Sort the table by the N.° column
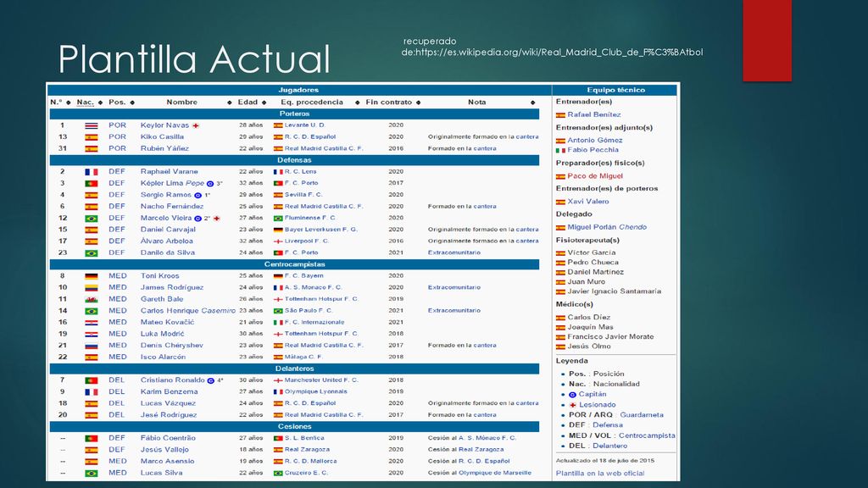 click(x=69, y=103)
